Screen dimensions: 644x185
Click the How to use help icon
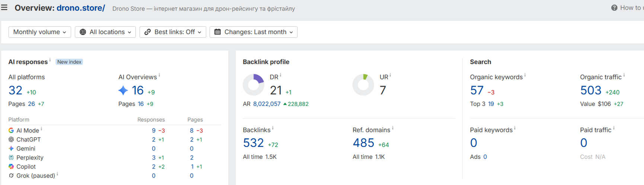[x=614, y=8]
